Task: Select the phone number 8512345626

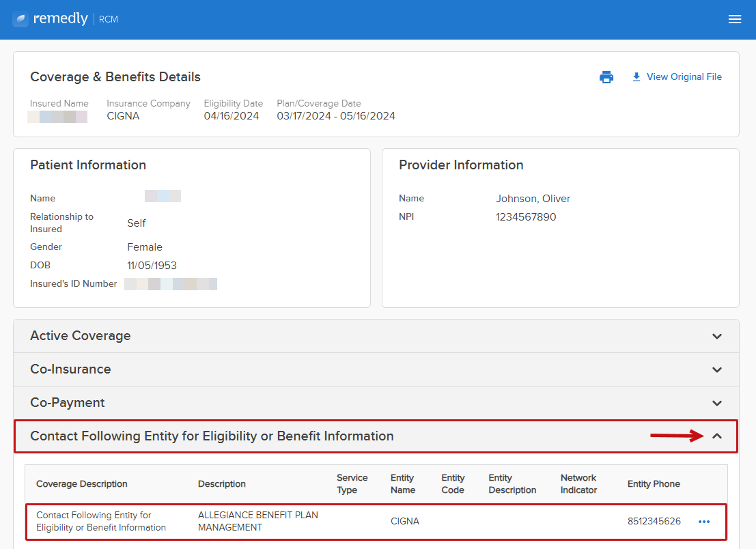Action: click(x=654, y=521)
